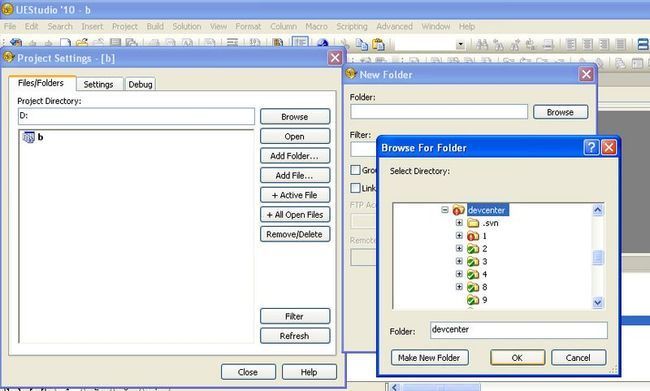Click the Align Left paragraph toolbar icon
This screenshot has width=650, height=391.
571,44
